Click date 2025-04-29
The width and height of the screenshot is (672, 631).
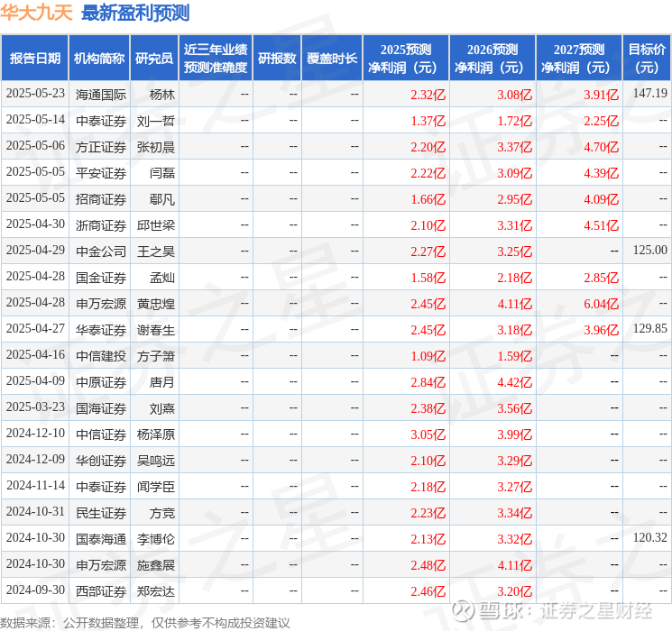point(35,251)
